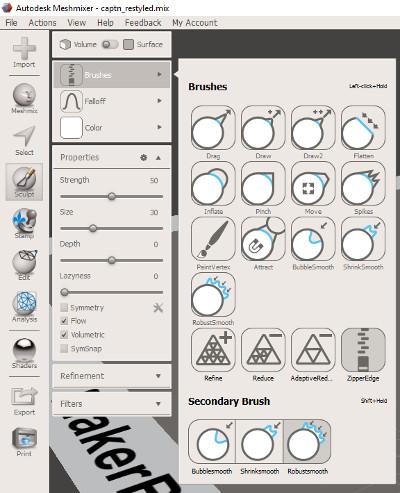Select the Flatten brush
The height and width of the screenshot is (493, 400).
point(363,128)
